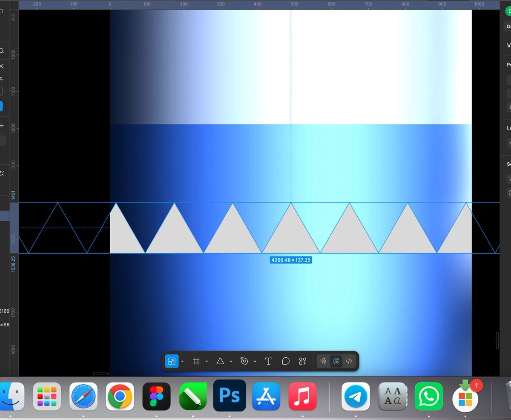
Task: Open the Music app from Dock
Action: pyautogui.click(x=302, y=397)
